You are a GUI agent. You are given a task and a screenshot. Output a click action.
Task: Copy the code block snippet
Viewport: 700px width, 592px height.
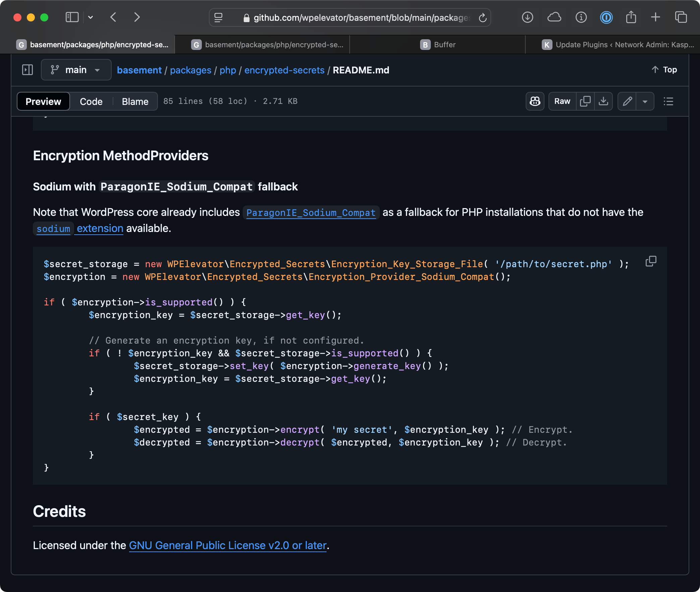coord(650,261)
